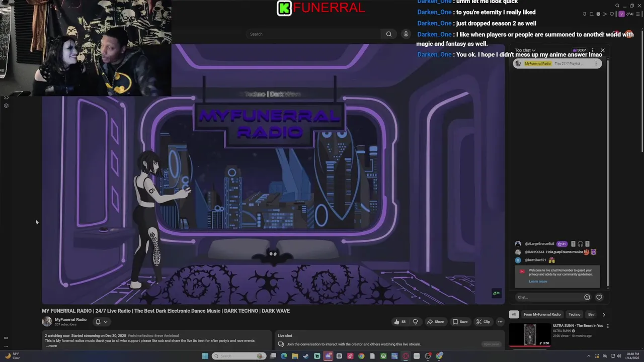Open purple V profile button
The width and height of the screenshot is (644, 362).
click(621, 14)
